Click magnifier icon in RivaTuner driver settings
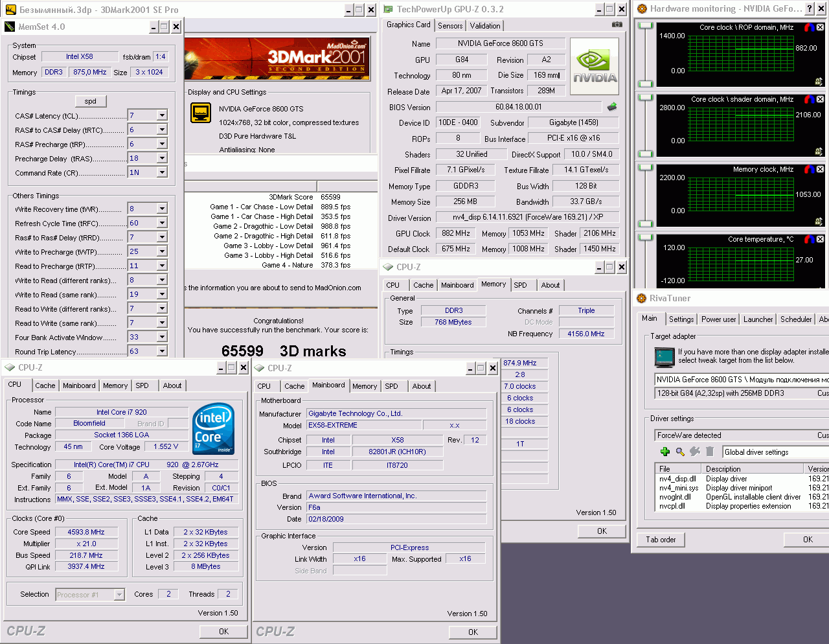This screenshot has height=644, width=829. pos(680,452)
